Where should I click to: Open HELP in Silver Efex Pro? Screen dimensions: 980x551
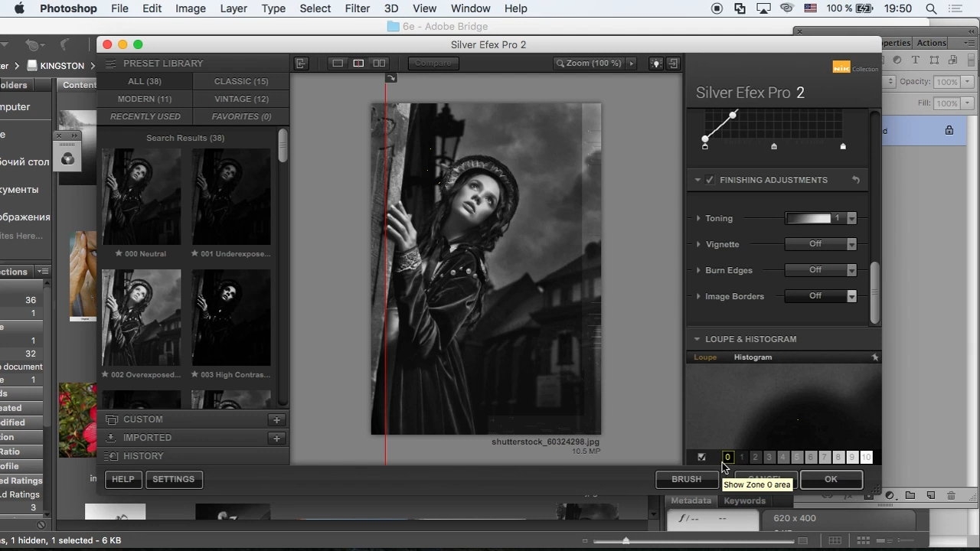123,479
